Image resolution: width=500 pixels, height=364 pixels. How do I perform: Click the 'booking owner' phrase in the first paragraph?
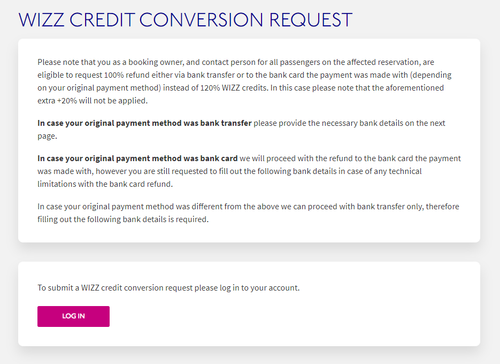156,62
